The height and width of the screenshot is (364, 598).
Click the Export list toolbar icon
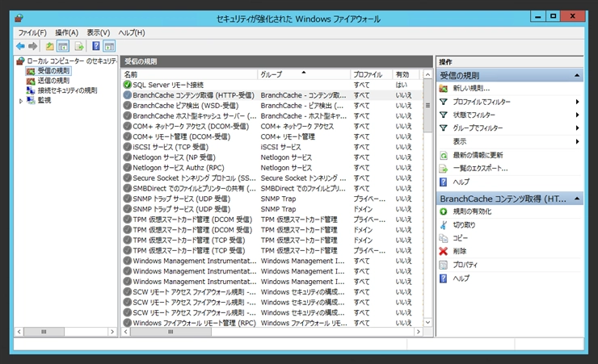coord(79,47)
